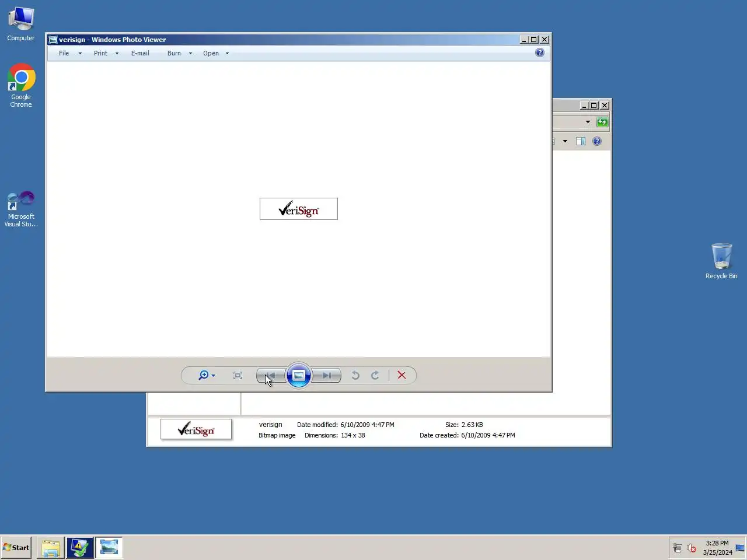
Task: Click the dimensions value 134 x 38
Action: (352, 435)
